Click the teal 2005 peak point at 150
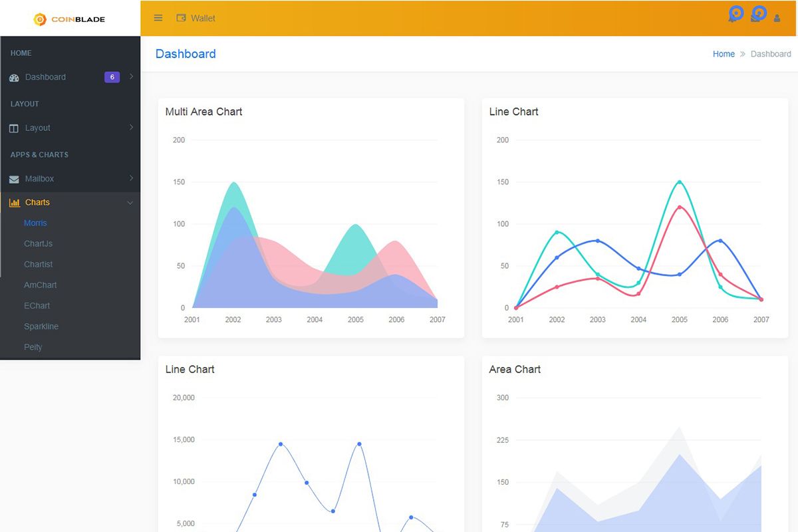Viewport: 798px width, 532px height. tap(679, 182)
